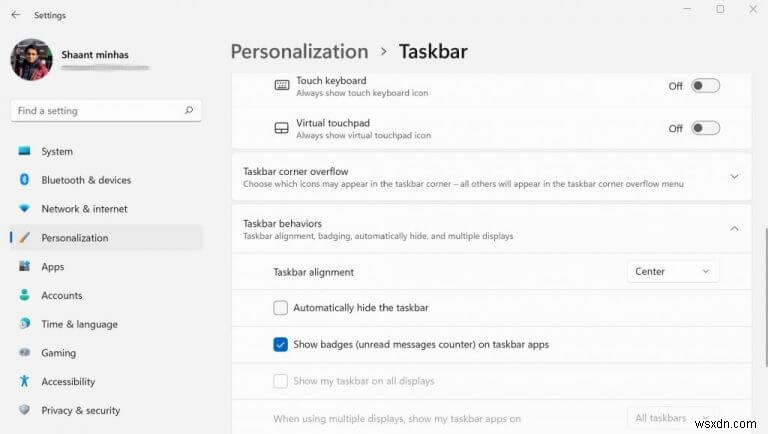Open Network & internet category

click(106, 209)
